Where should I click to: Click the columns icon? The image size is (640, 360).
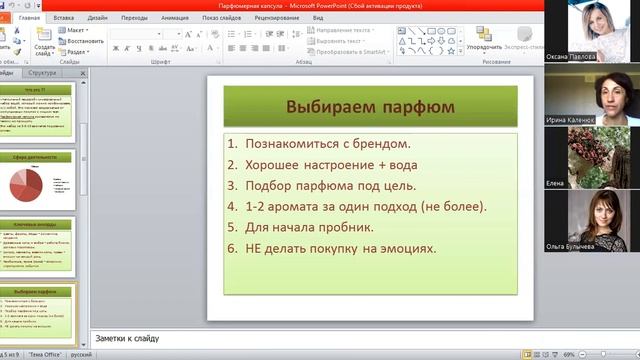click(x=282, y=49)
